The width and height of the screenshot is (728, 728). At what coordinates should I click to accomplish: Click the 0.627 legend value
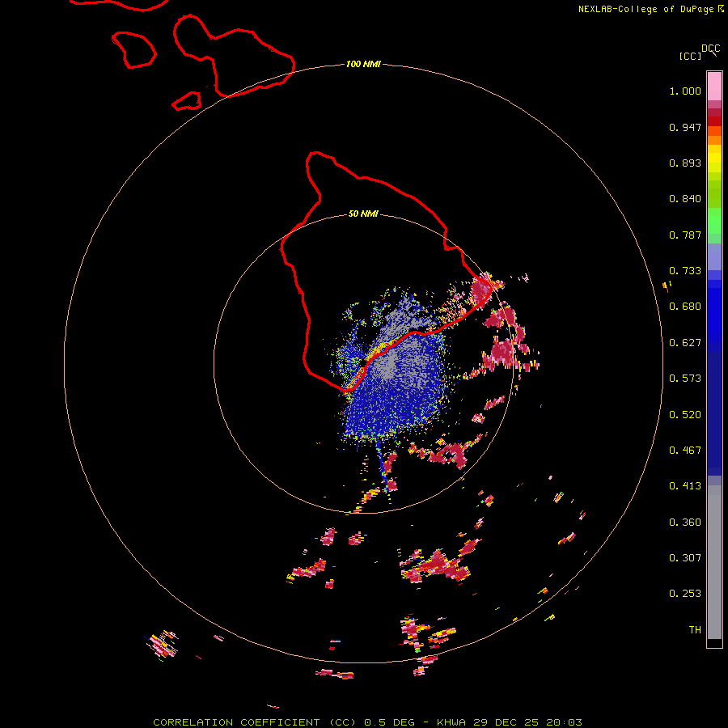tap(685, 343)
